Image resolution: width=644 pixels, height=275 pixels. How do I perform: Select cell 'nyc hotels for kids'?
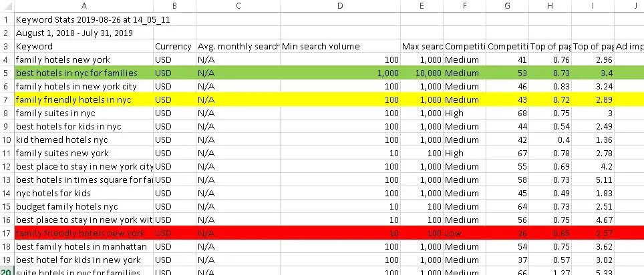(84, 194)
